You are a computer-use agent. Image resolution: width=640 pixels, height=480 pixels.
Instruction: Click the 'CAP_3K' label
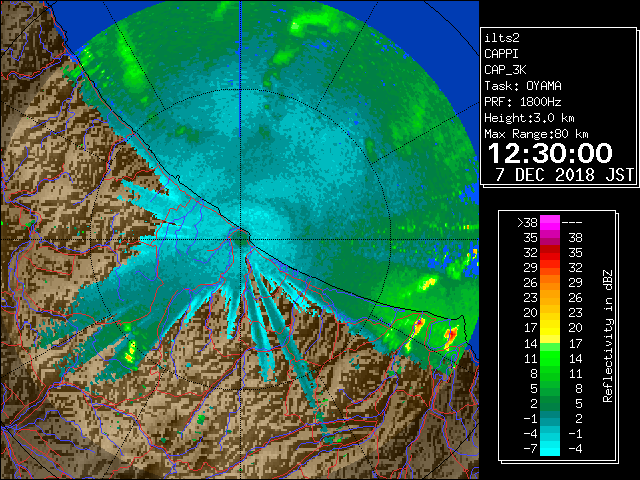[x=505, y=70]
